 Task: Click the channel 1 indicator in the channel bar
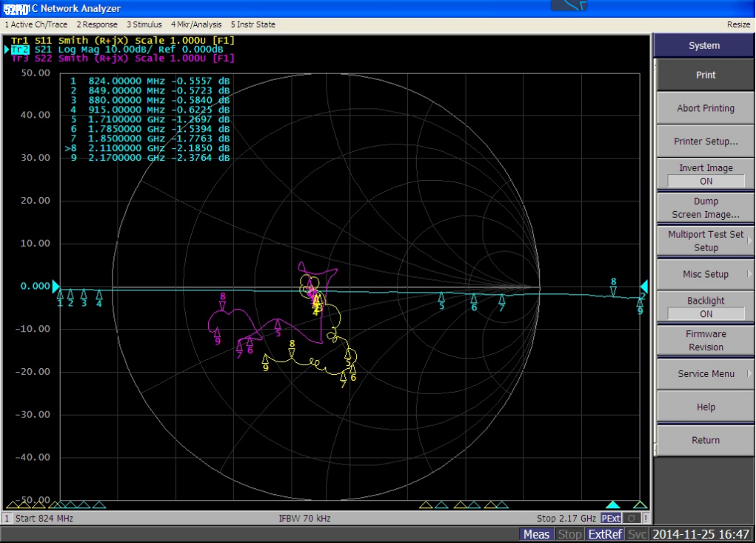click(x=7, y=519)
